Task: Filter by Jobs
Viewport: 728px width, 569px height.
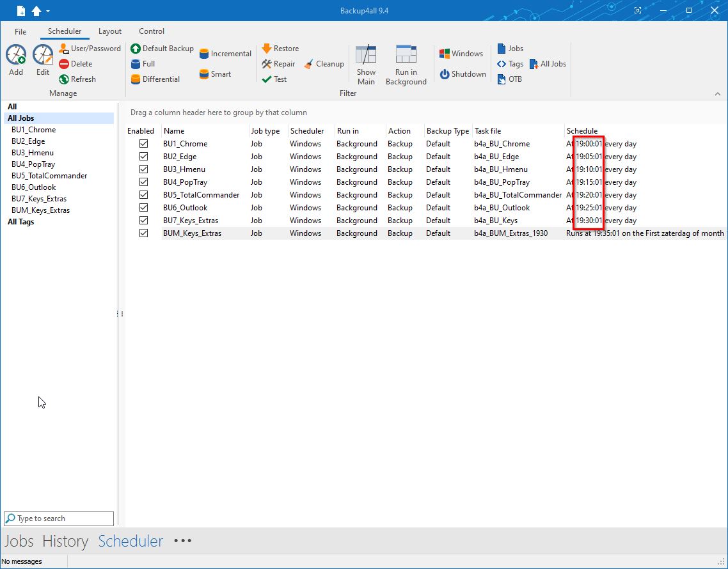Action: pos(510,48)
